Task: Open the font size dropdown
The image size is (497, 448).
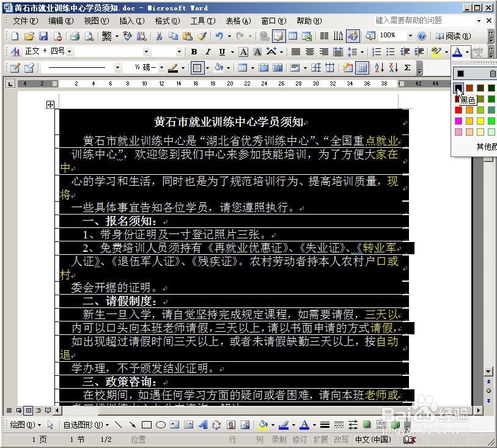Action: [x=179, y=51]
